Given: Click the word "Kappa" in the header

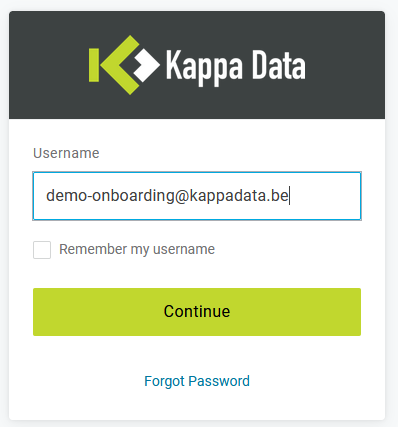Looking at the screenshot, I should click(204, 67).
